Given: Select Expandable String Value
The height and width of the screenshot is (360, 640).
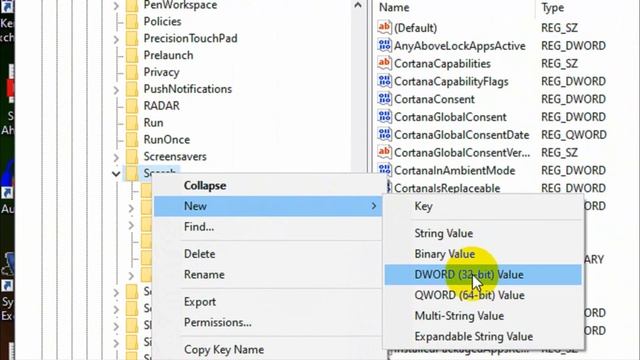Looking at the screenshot, I should pos(483,336).
